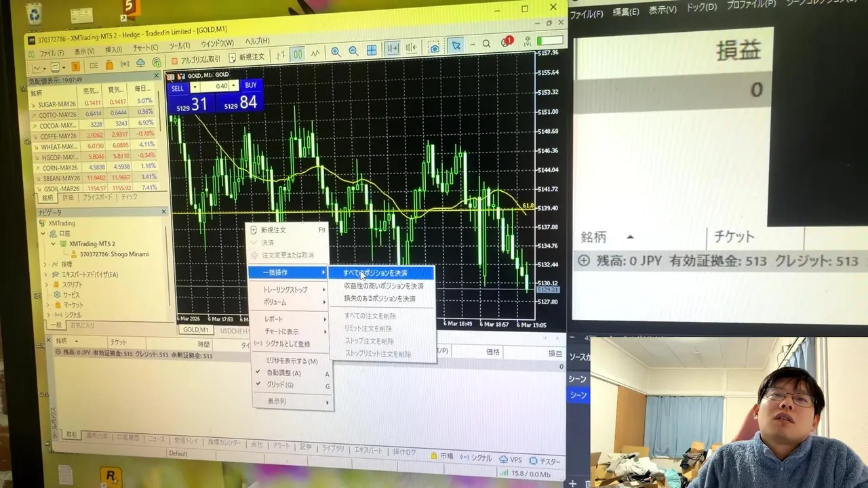The image size is (868, 488).
Task: Toggle ミリ秒を表示する (M) menu item
Action: [292, 361]
